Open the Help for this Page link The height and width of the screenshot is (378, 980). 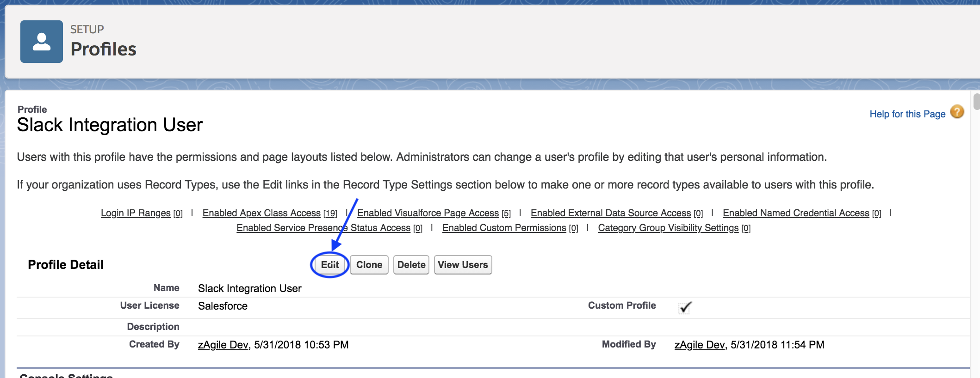pos(907,114)
